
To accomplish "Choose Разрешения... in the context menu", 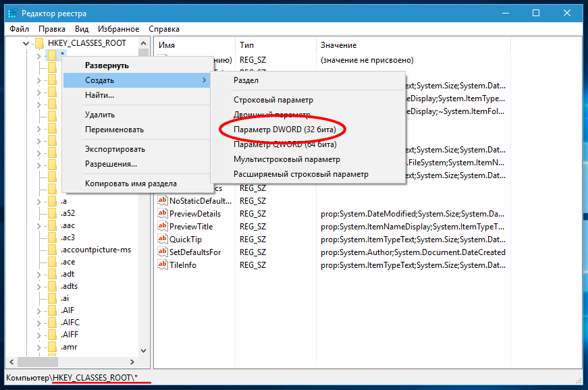I will click(x=136, y=164).
